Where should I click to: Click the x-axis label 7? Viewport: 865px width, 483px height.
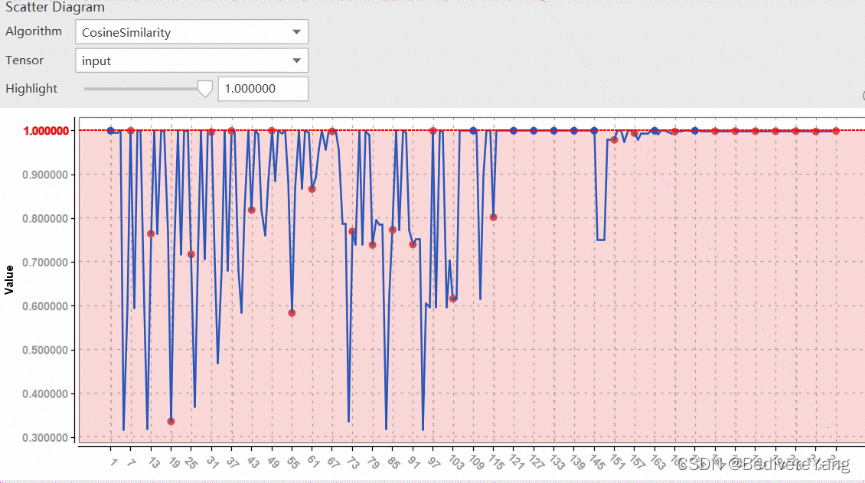132,461
